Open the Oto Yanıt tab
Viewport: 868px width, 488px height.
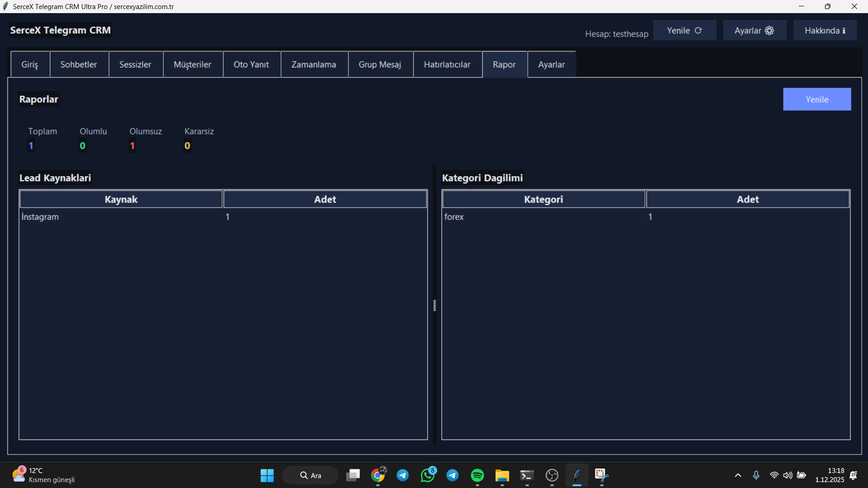pyautogui.click(x=251, y=65)
